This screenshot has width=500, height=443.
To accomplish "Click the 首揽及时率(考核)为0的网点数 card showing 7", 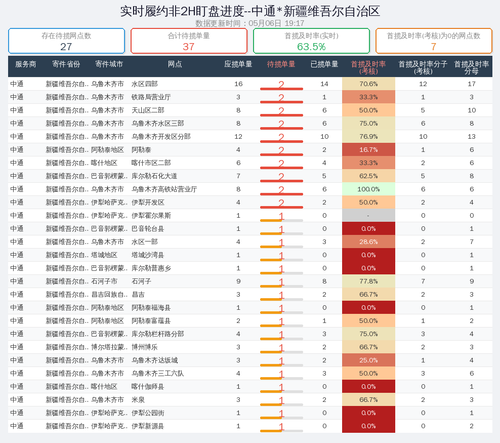I will 434,41.
